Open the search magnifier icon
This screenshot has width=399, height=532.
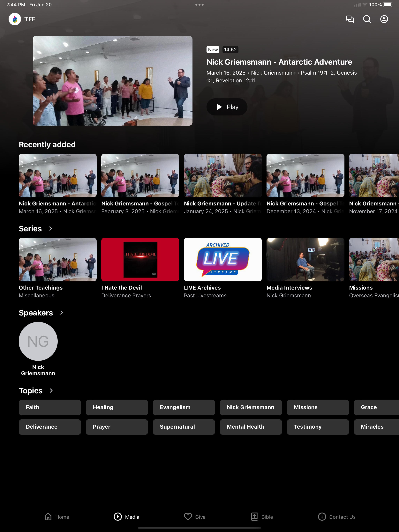point(367,19)
